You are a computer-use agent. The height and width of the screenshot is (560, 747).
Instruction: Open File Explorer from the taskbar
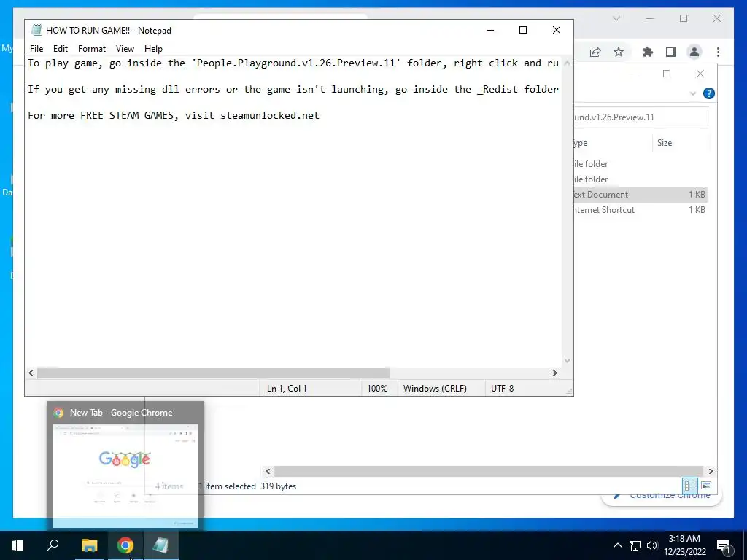(x=89, y=545)
